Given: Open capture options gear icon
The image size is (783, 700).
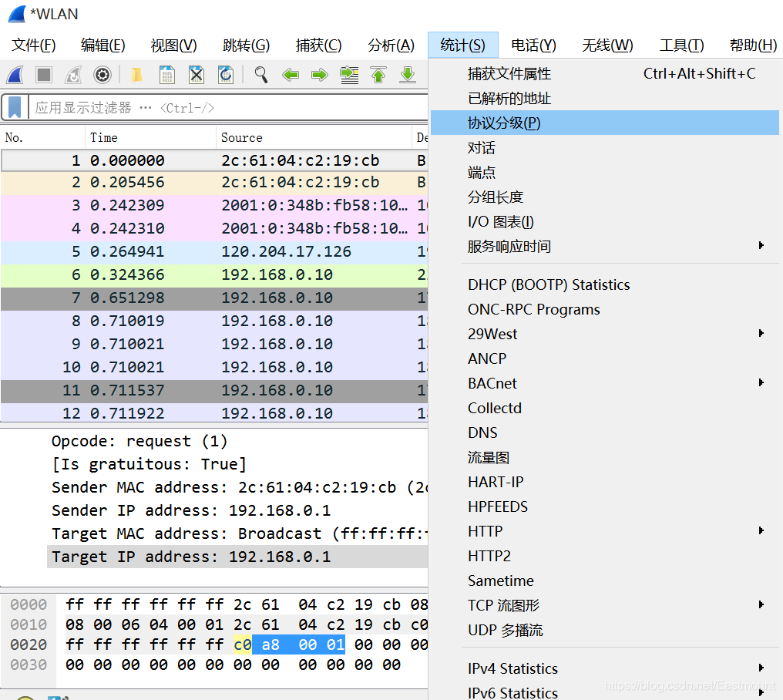Looking at the screenshot, I should (x=102, y=75).
